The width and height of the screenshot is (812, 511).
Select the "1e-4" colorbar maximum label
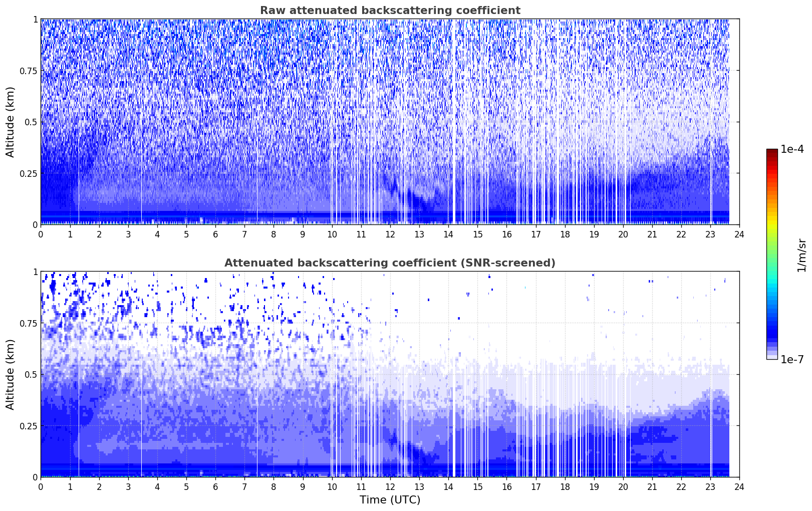792,149
